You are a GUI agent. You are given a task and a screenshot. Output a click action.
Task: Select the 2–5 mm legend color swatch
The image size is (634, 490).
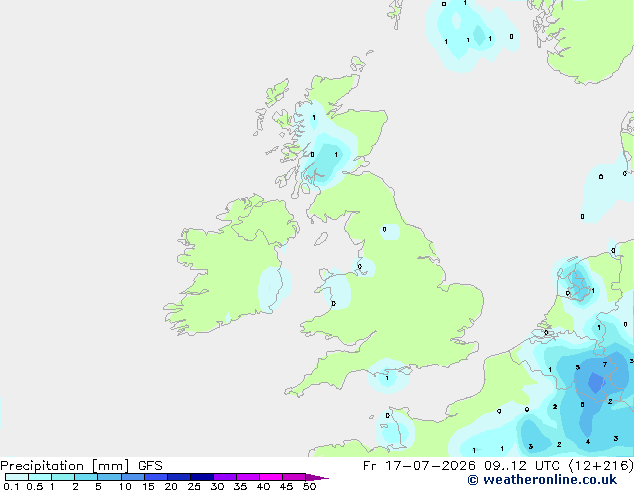(x=86, y=477)
